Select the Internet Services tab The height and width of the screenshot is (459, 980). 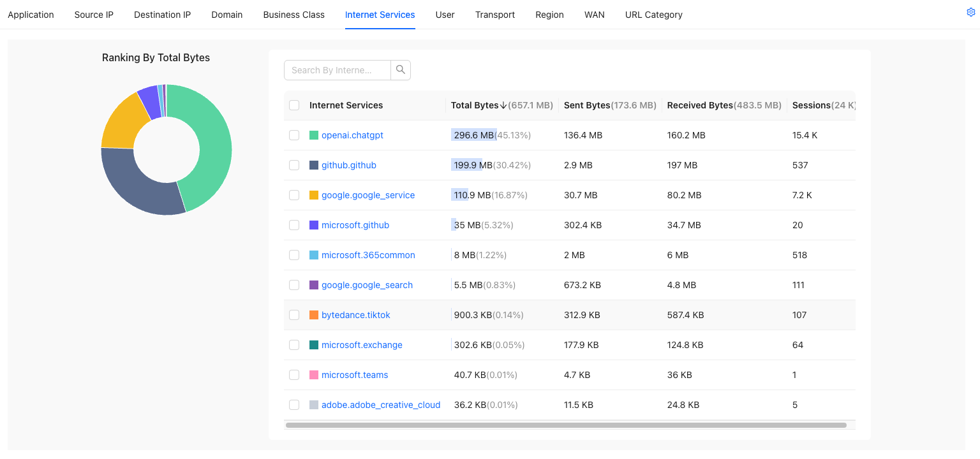pos(380,15)
